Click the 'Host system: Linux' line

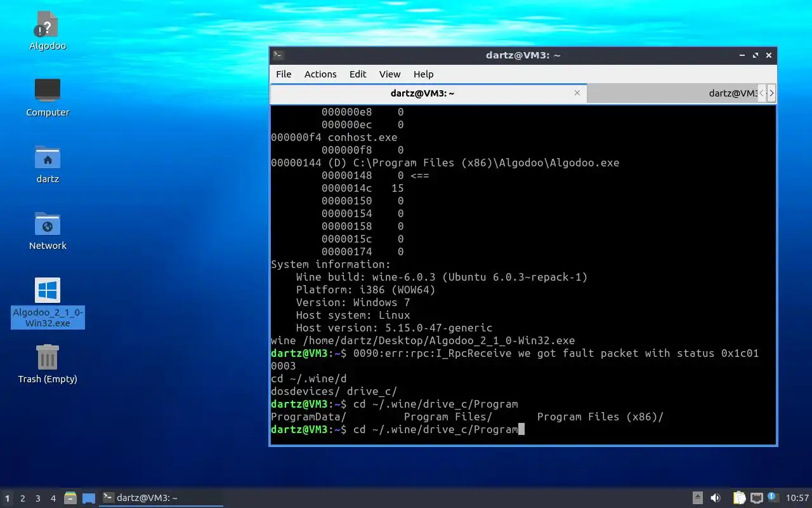[x=353, y=315]
